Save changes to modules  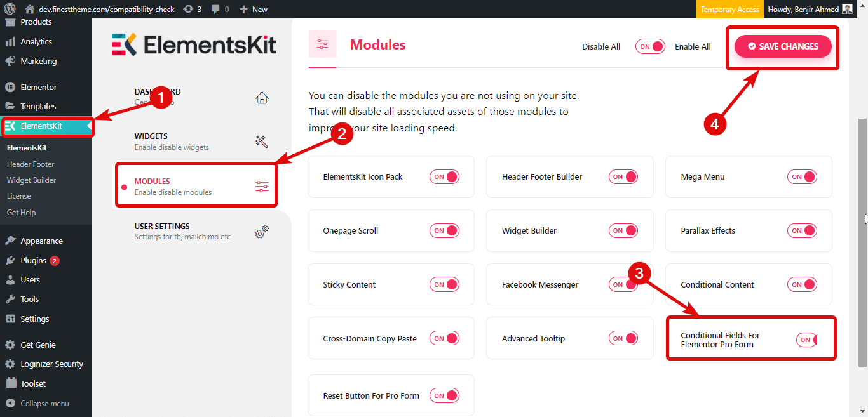(783, 46)
